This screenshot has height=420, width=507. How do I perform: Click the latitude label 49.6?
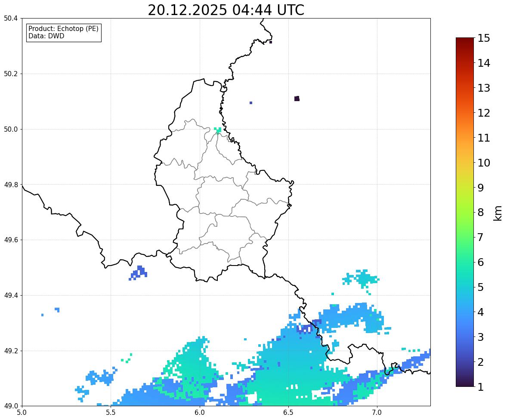[11, 240]
